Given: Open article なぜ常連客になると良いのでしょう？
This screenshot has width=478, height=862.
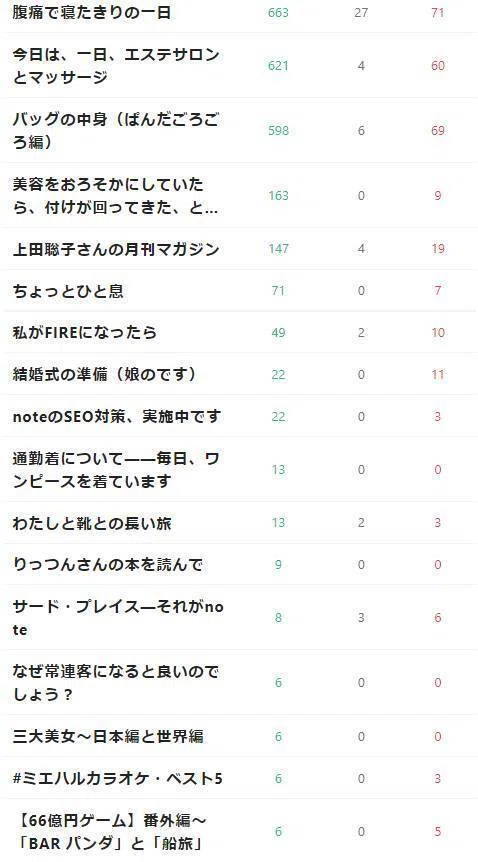Looking at the screenshot, I should pos(116,682).
